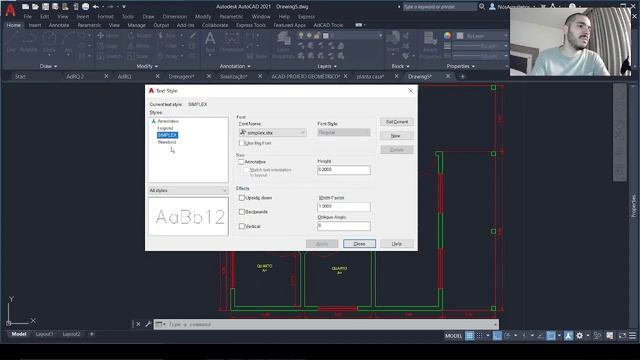
Task: Switch to the Layout1 tab
Action: 44,334
